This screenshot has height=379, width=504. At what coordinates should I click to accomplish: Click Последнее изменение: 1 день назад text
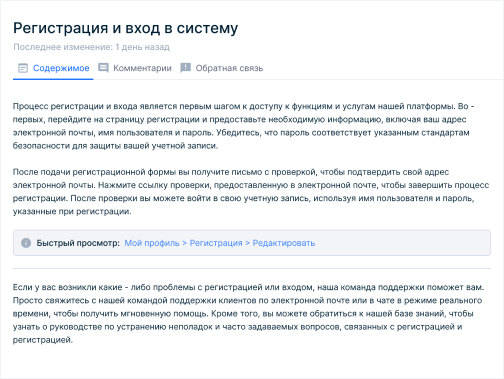point(92,47)
